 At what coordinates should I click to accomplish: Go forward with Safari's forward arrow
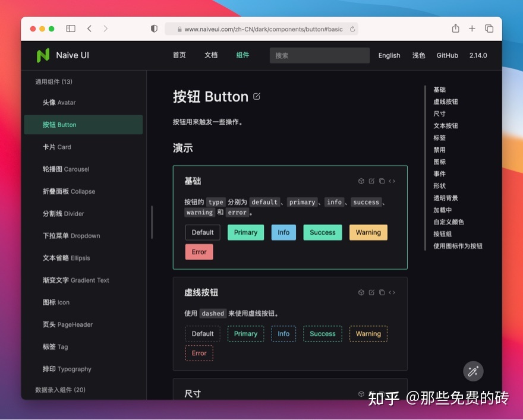pos(105,29)
